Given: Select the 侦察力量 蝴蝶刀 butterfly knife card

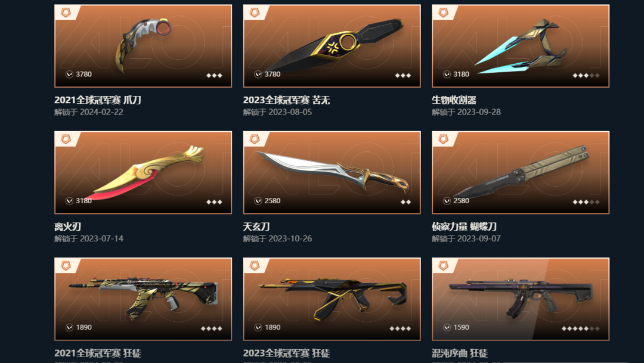Looking at the screenshot, I should [521, 172].
